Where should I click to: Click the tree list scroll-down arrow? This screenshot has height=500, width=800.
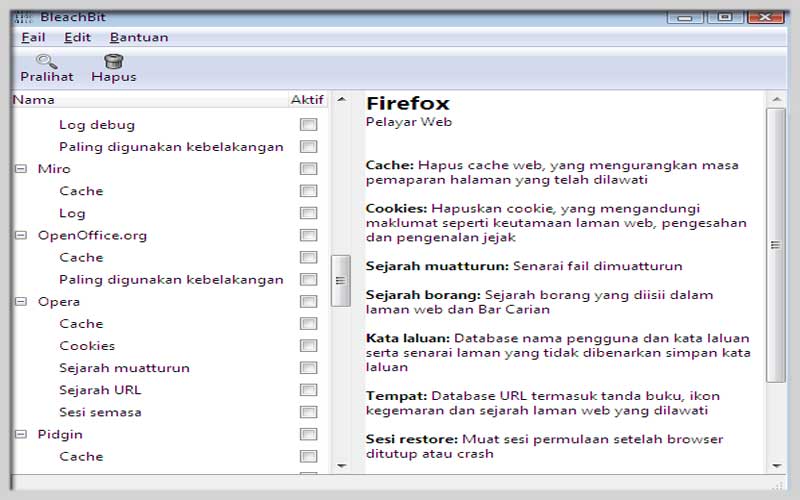tap(341, 465)
